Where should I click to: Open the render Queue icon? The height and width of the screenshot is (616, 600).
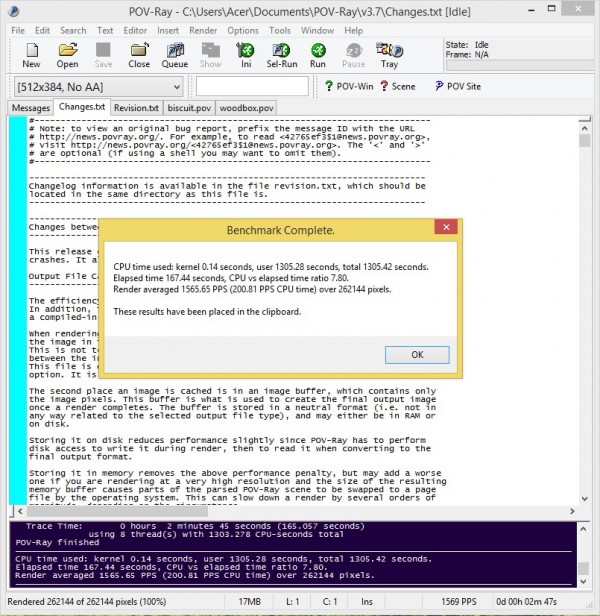pyautogui.click(x=175, y=55)
